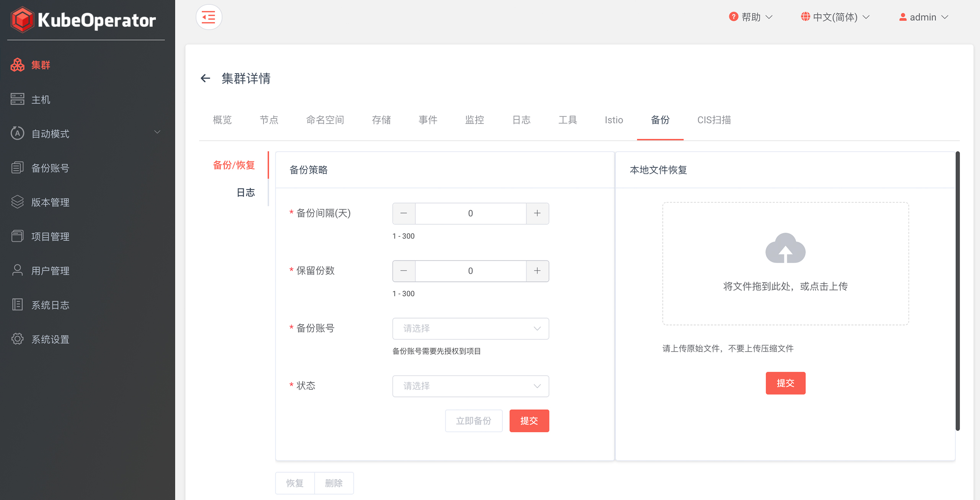Switch to the 存储 tab

(x=381, y=120)
